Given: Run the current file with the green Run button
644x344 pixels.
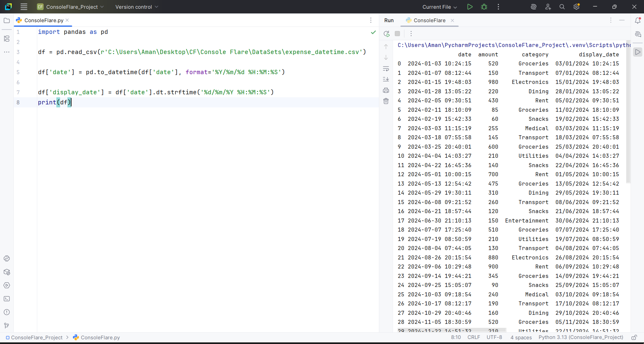Looking at the screenshot, I should [x=469, y=7].
